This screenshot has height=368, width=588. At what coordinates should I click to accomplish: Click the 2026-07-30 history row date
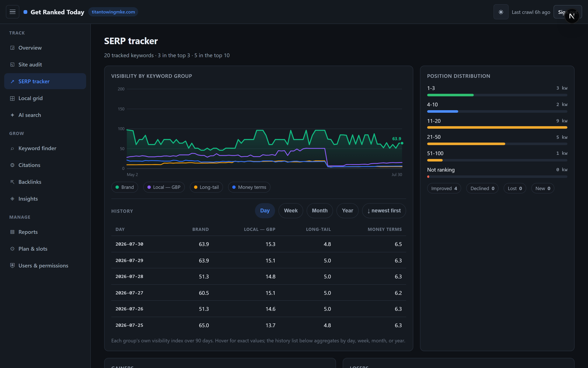click(129, 244)
